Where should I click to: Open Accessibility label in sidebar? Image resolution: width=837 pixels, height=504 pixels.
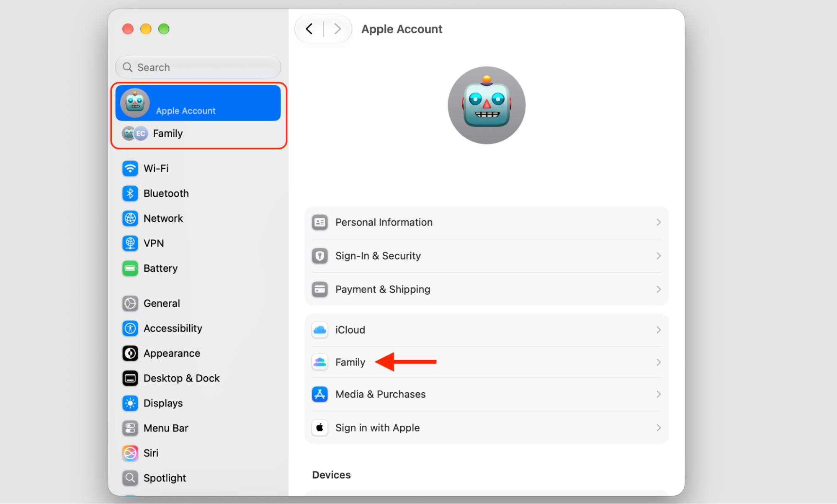coord(173,328)
